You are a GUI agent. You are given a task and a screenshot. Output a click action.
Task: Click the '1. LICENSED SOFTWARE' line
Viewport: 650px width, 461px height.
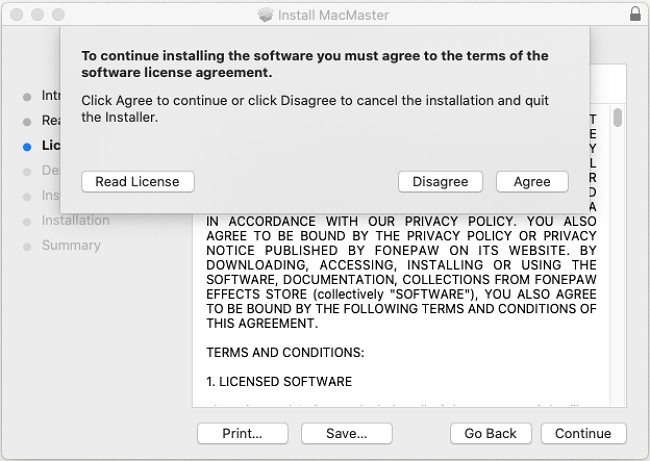(x=279, y=381)
